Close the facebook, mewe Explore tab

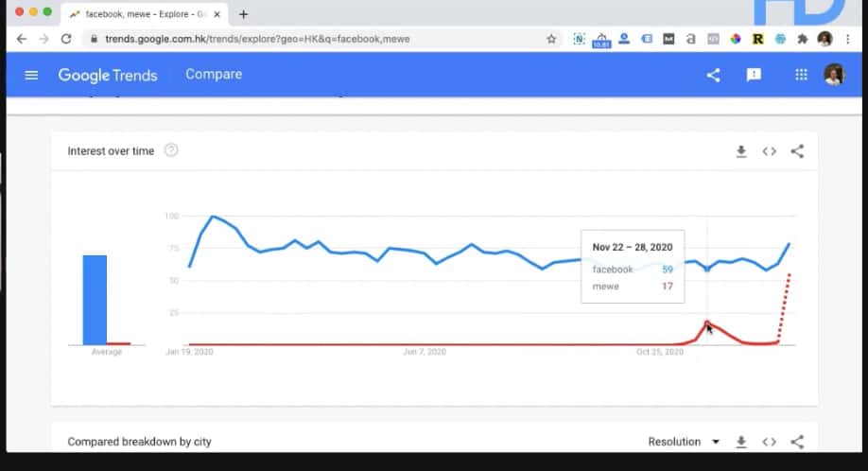pos(217,14)
